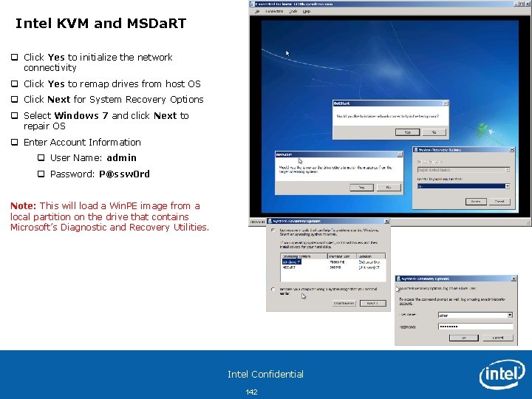532x399 pixels.
Task: Click Load Drivers in the operating system dialog
Action: (x=344, y=304)
